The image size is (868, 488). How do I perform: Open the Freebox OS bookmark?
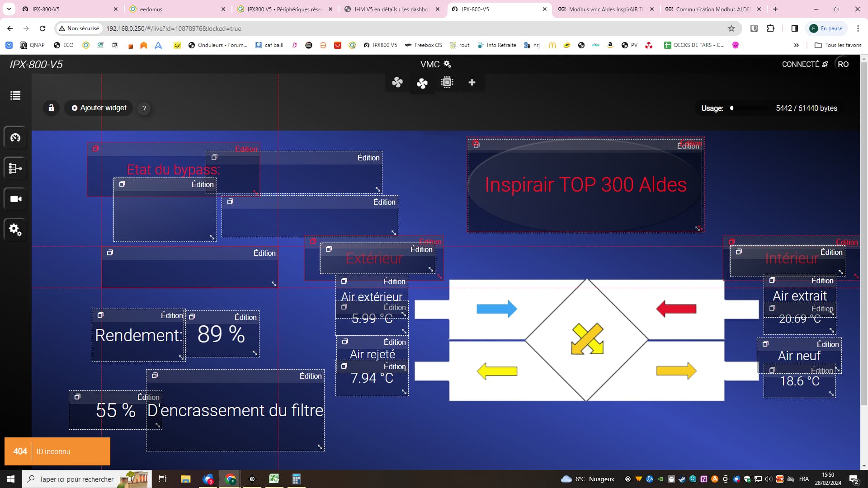click(x=424, y=45)
